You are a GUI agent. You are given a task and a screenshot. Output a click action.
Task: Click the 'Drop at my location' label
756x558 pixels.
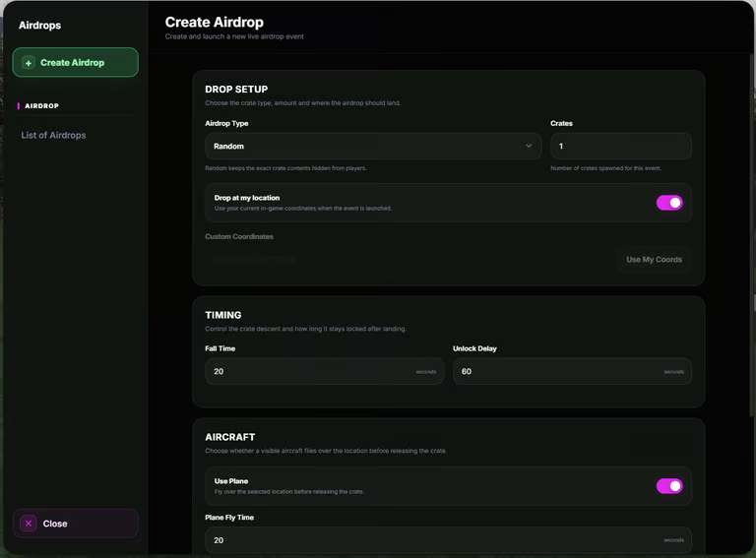(x=247, y=198)
